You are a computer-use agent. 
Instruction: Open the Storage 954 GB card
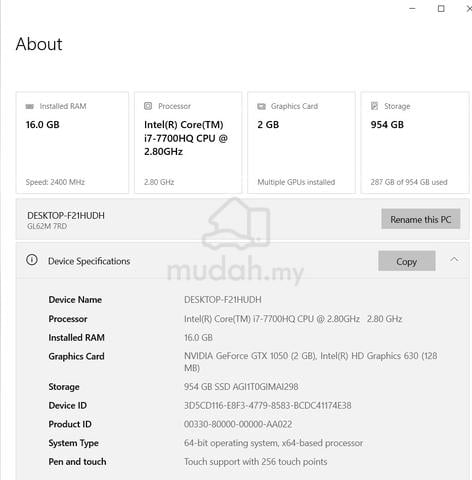click(x=415, y=143)
